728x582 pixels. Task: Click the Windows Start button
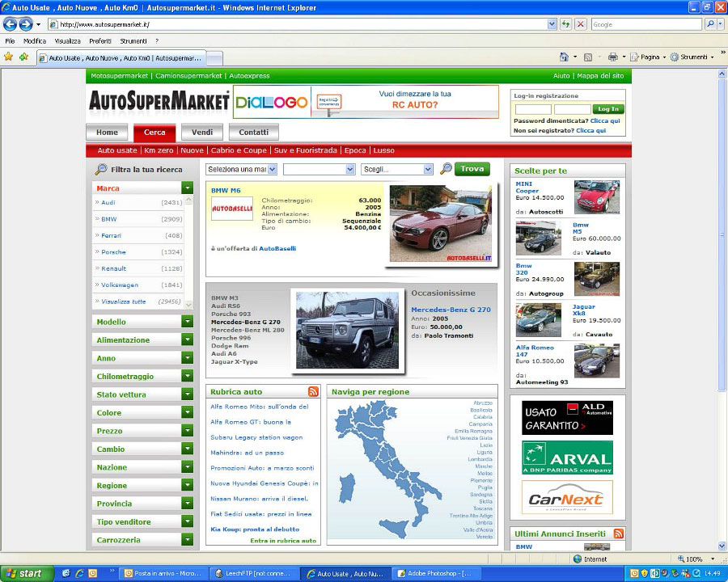pyautogui.click(x=25, y=574)
